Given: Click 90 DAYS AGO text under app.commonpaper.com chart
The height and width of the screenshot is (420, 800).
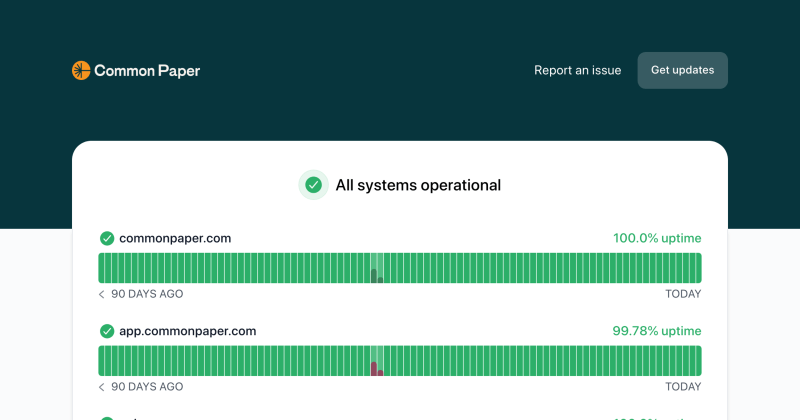Looking at the screenshot, I should pos(147,387).
